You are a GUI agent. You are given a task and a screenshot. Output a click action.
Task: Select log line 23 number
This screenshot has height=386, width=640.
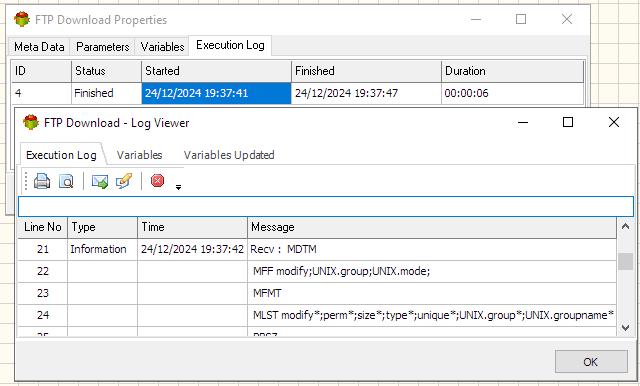(x=42, y=293)
